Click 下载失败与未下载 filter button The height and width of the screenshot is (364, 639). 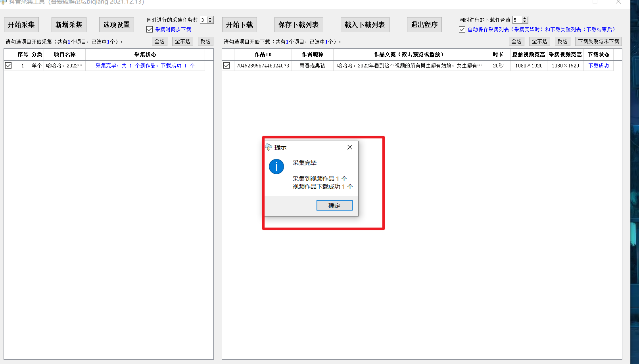coord(598,41)
